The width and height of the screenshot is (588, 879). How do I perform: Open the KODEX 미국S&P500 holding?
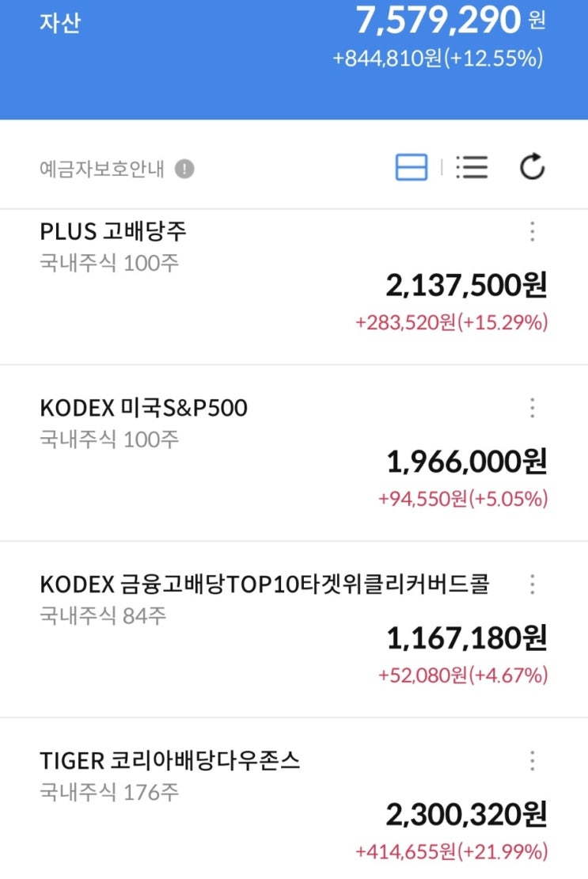(x=143, y=408)
